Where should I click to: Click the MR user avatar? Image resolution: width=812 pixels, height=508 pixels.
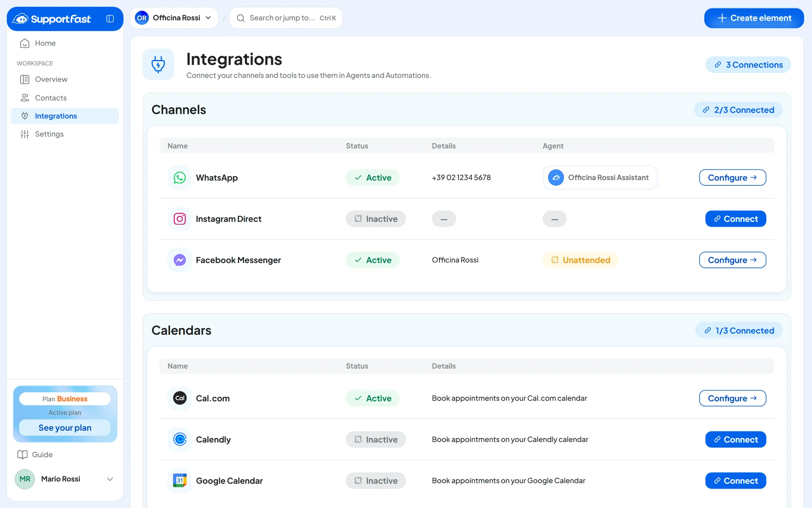[25, 479]
